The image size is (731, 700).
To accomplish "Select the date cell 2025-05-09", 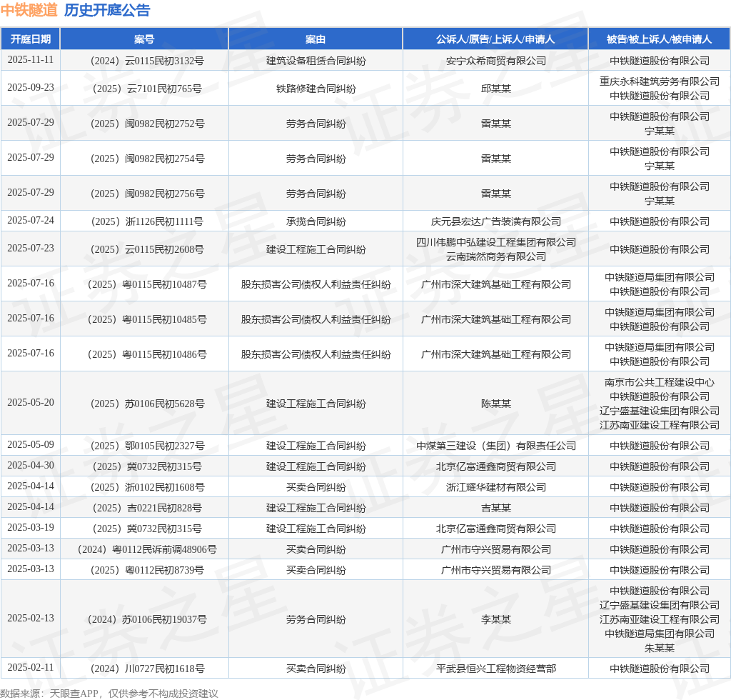I will pos(30,445).
